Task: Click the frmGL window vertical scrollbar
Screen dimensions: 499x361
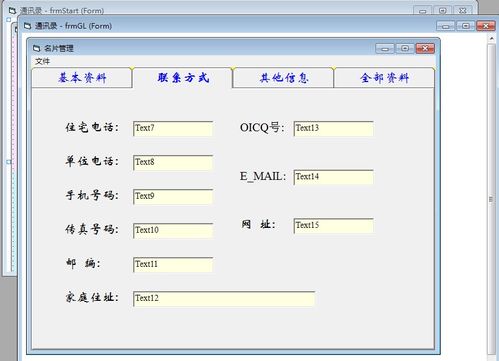Action: (491, 199)
